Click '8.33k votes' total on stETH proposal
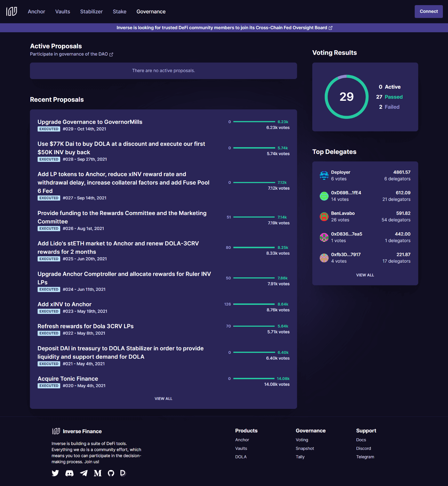The width and height of the screenshot is (448, 486). click(x=278, y=253)
